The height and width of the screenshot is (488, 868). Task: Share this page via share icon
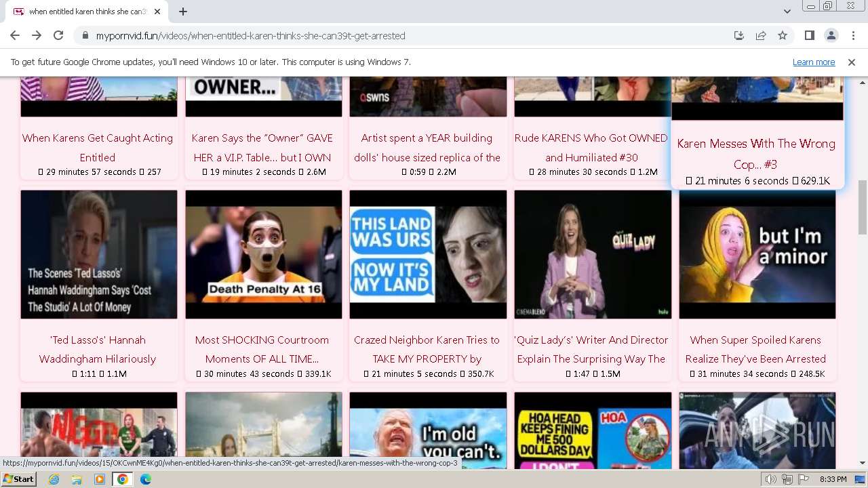(761, 35)
